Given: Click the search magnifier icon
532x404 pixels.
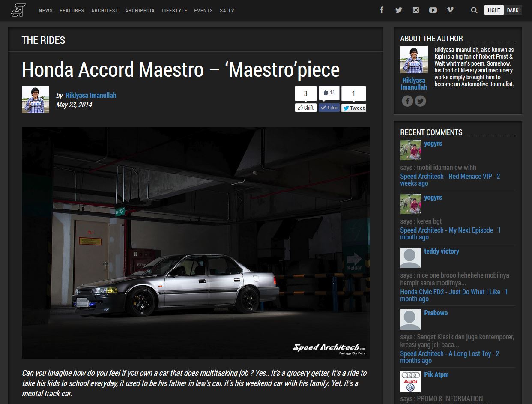Looking at the screenshot, I should click(x=474, y=10).
